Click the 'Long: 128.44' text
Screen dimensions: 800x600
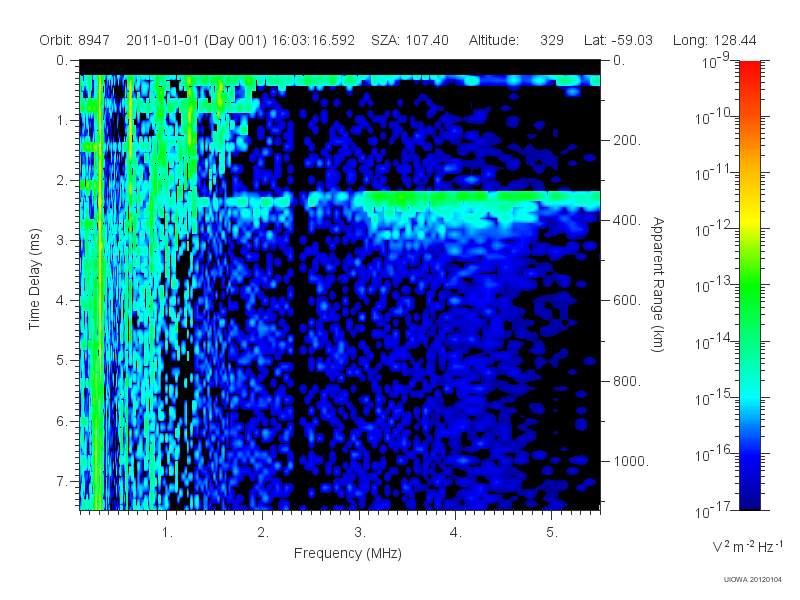coord(714,40)
